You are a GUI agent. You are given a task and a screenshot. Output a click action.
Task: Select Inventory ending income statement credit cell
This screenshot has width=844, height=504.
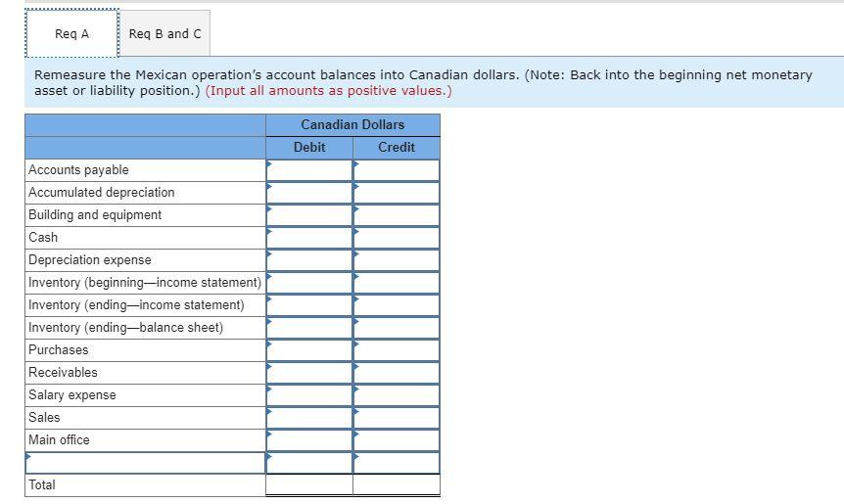tap(397, 305)
